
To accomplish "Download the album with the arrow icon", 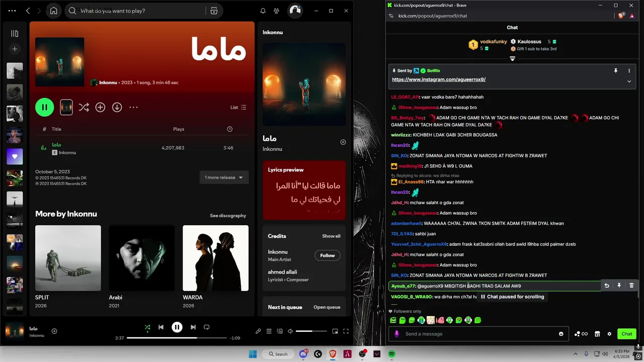I will coord(117,107).
